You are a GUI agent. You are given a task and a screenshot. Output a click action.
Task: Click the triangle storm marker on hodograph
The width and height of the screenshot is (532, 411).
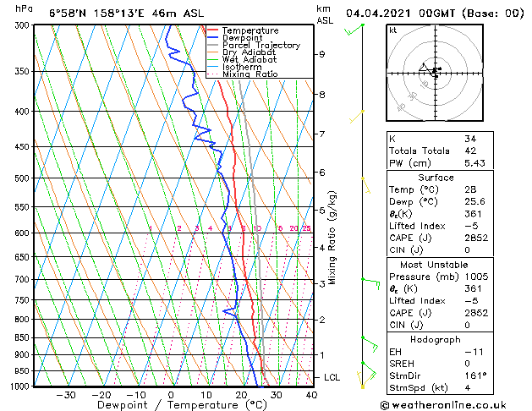[x=423, y=67]
